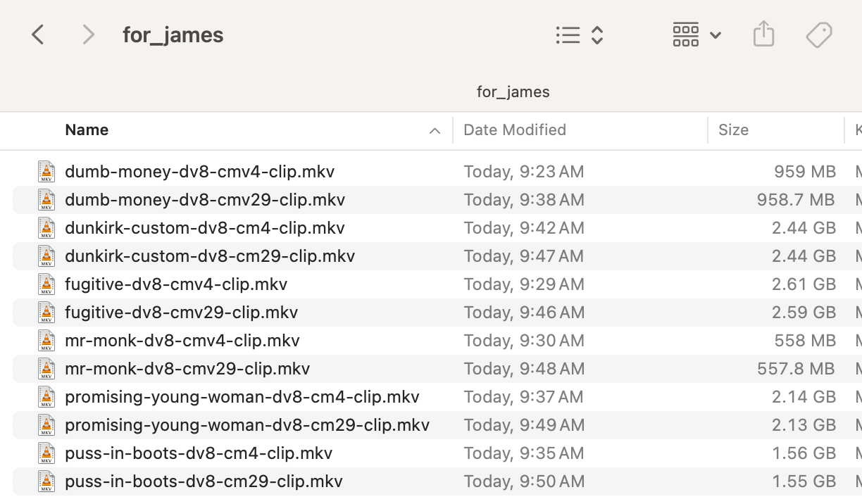Select the MKV icon for fugitive-dv8-cmv4-clip.mkv
Image resolution: width=862 pixels, height=504 pixels.
click(x=46, y=284)
